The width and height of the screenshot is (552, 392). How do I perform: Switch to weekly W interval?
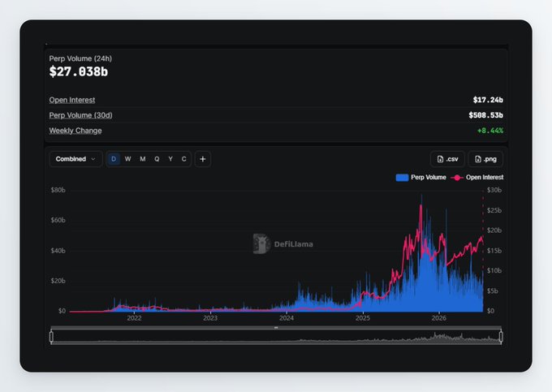[127, 159]
